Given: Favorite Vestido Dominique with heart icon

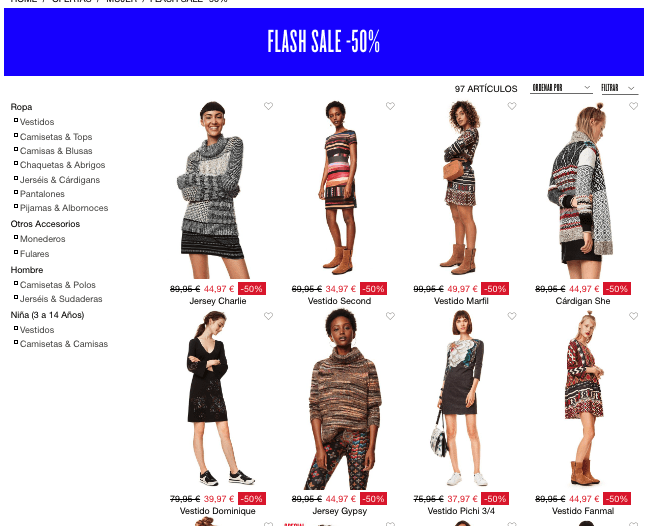Looking at the screenshot, I should point(268,316).
